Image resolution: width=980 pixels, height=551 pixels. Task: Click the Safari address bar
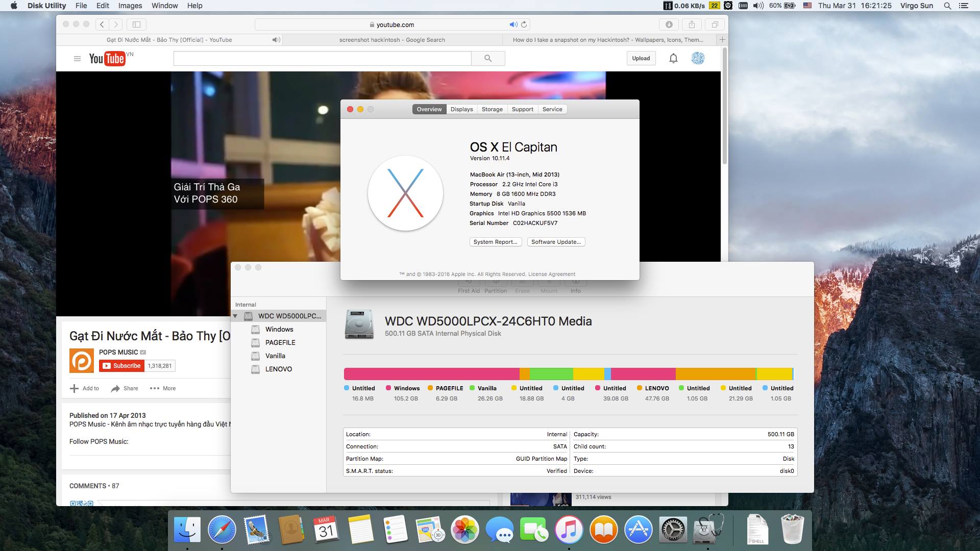click(391, 24)
